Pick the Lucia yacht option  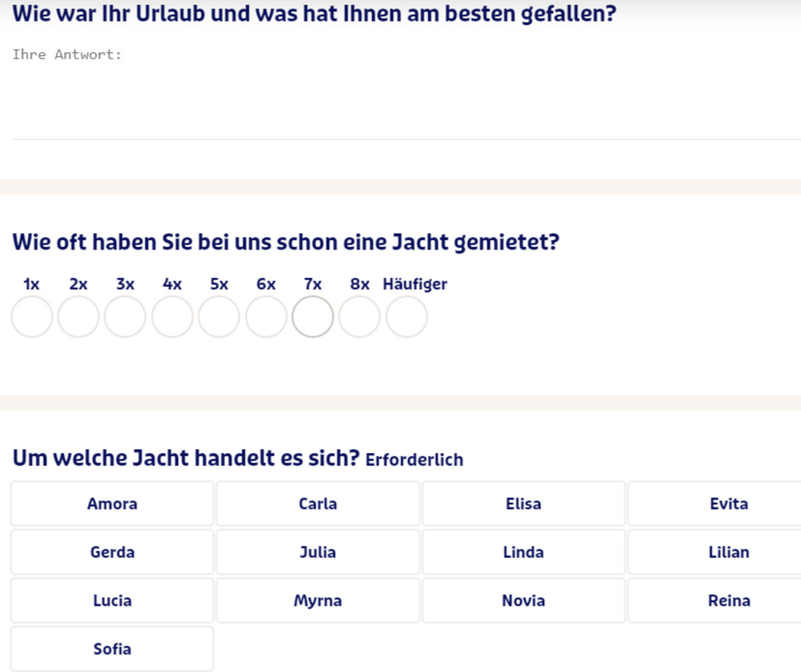[112, 601]
